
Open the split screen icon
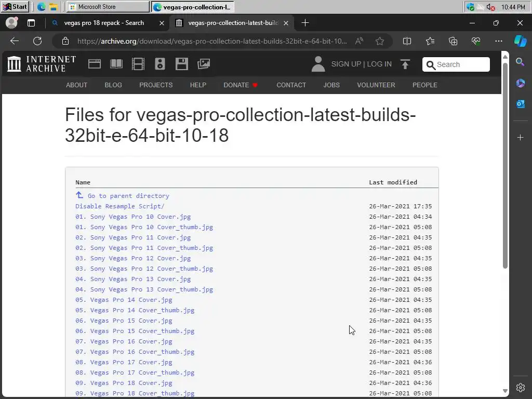coord(407,41)
